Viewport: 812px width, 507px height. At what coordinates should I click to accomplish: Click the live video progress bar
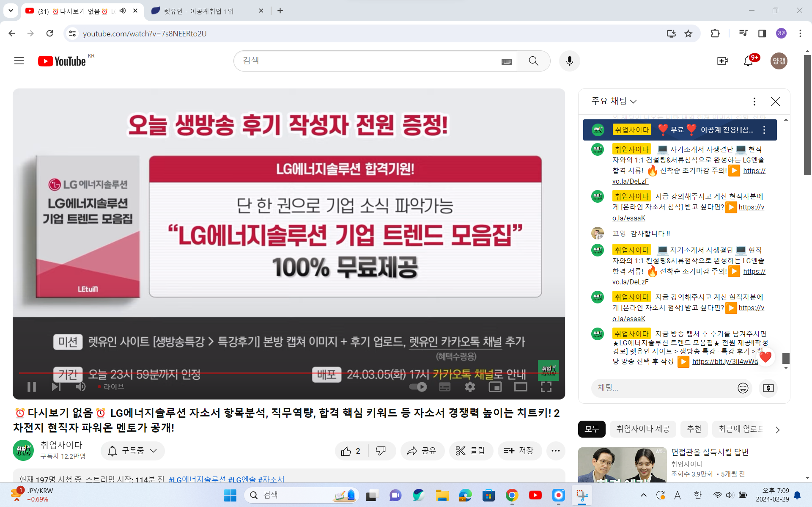point(289,373)
